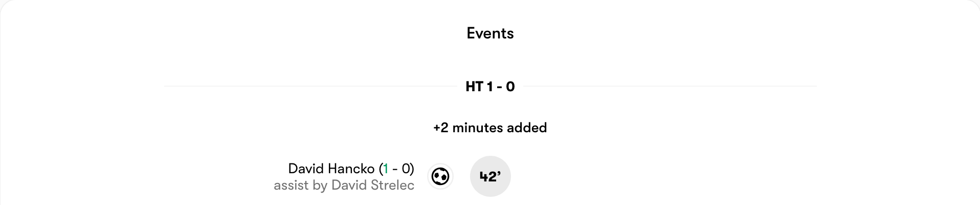Click the divider line right of HT
This screenshot has width=980, height=205.
670,87
